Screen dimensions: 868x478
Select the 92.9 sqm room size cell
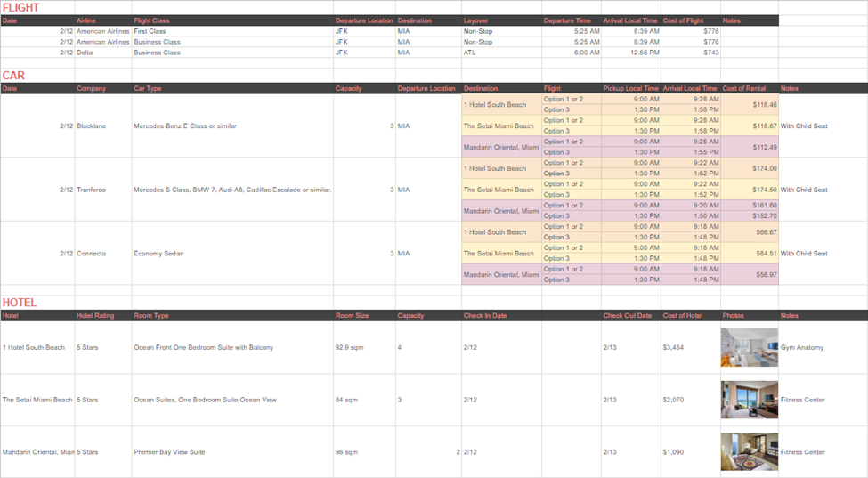point(364,347)
